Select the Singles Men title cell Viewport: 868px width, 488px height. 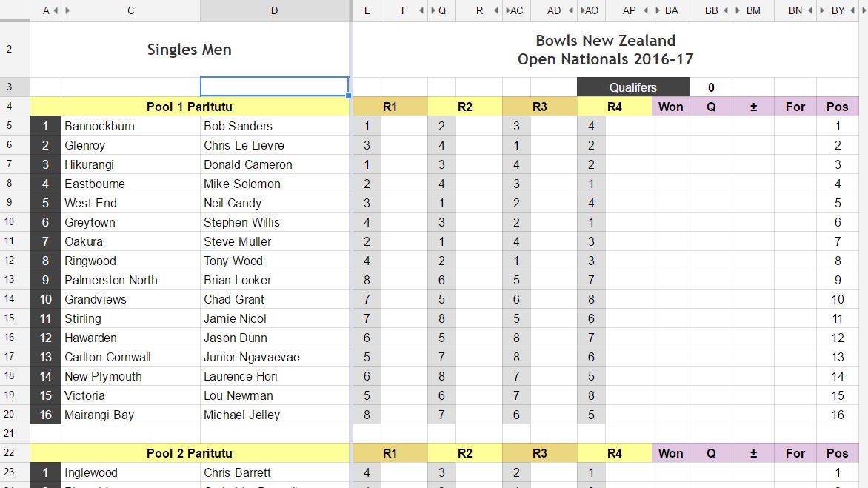click(x=188, y=49)
